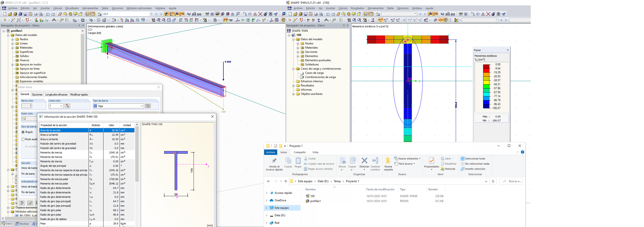Open help from the Editar barra dialog

[x=22, y=203]
